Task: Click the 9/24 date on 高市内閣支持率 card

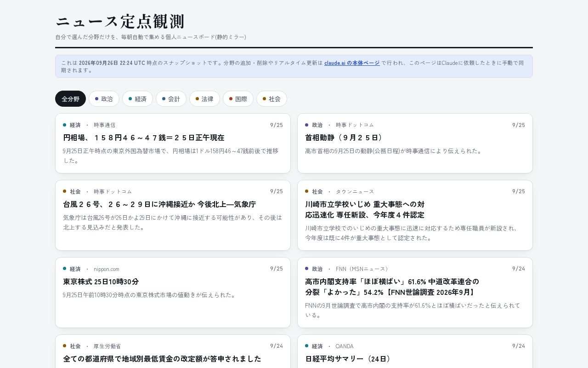Action: pos(519,269)
